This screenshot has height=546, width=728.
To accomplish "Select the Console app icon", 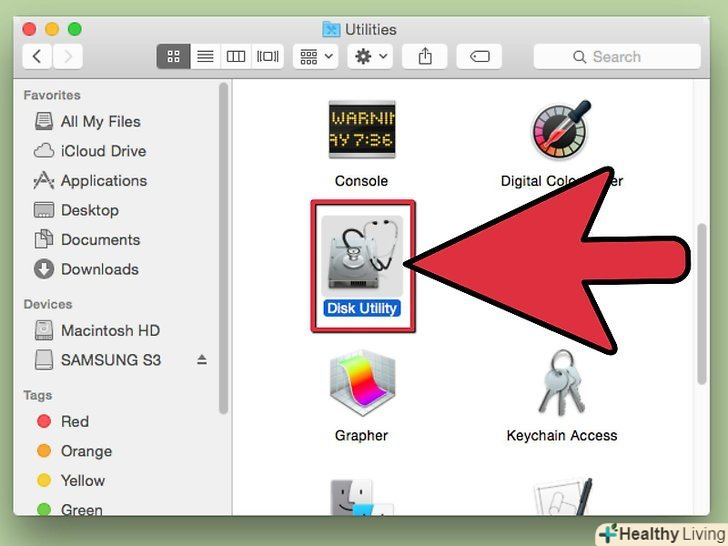I will click(x=362, y=130).
